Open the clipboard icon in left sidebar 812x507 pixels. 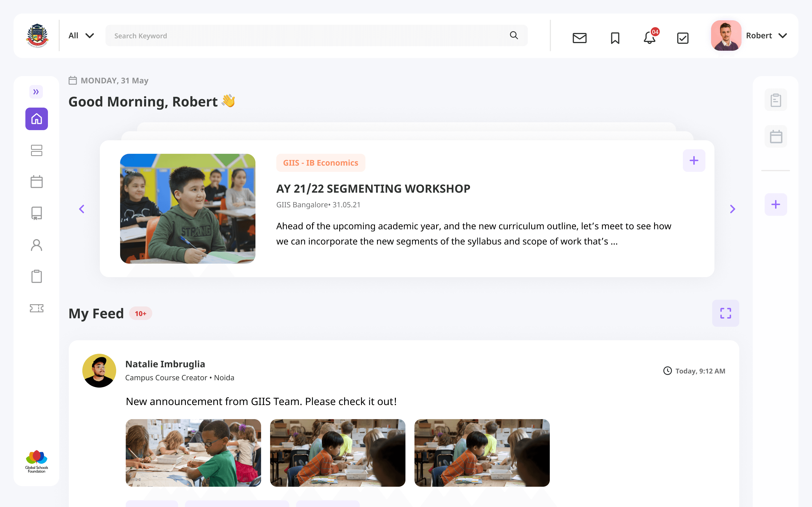37,276
